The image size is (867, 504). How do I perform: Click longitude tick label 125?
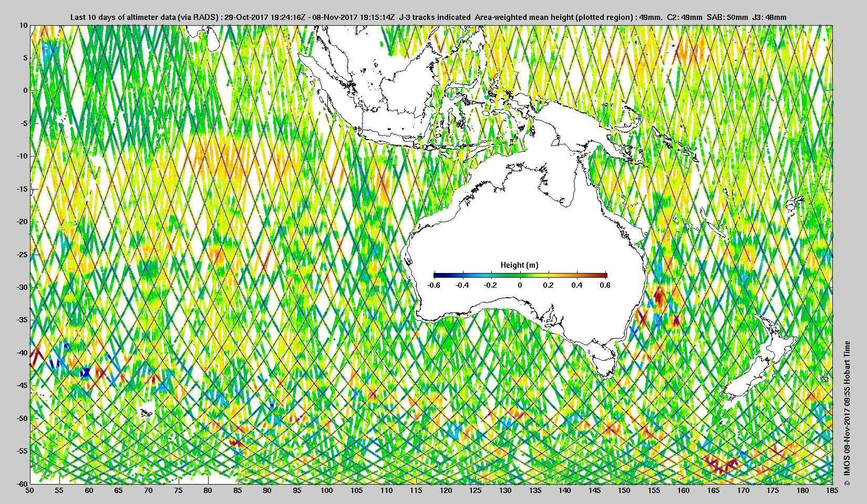[476, 491]
